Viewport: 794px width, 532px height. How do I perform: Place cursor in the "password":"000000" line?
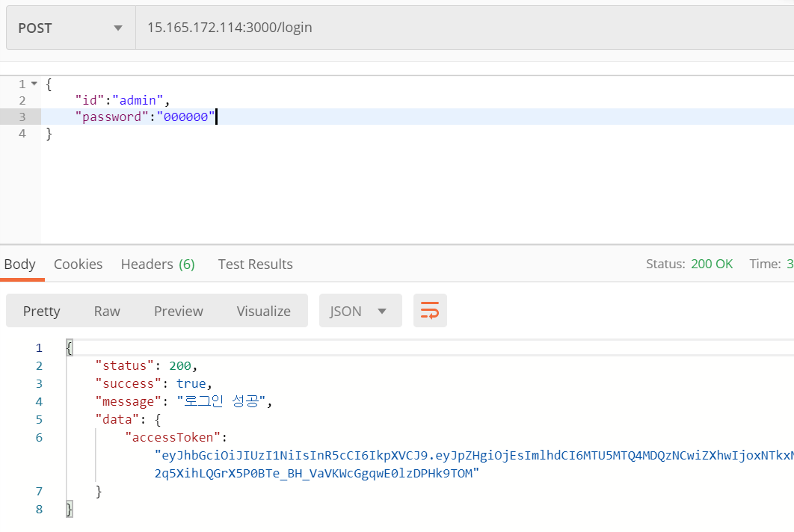(x=145, y=117)
